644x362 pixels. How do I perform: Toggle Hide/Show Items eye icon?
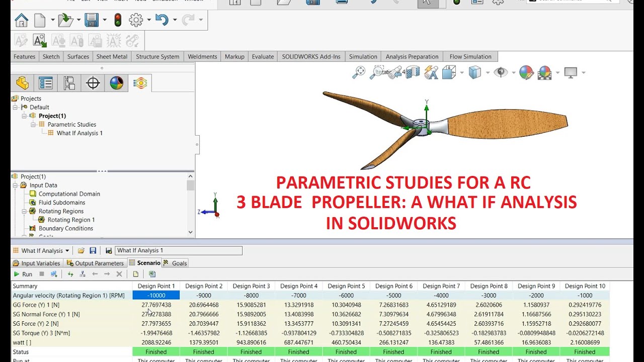pos(500,72)
